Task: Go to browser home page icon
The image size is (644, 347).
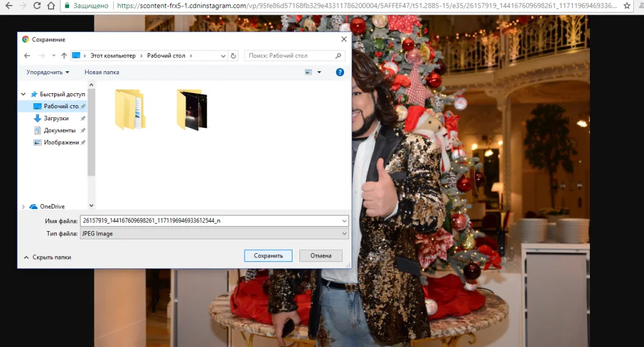Action: 51,6
